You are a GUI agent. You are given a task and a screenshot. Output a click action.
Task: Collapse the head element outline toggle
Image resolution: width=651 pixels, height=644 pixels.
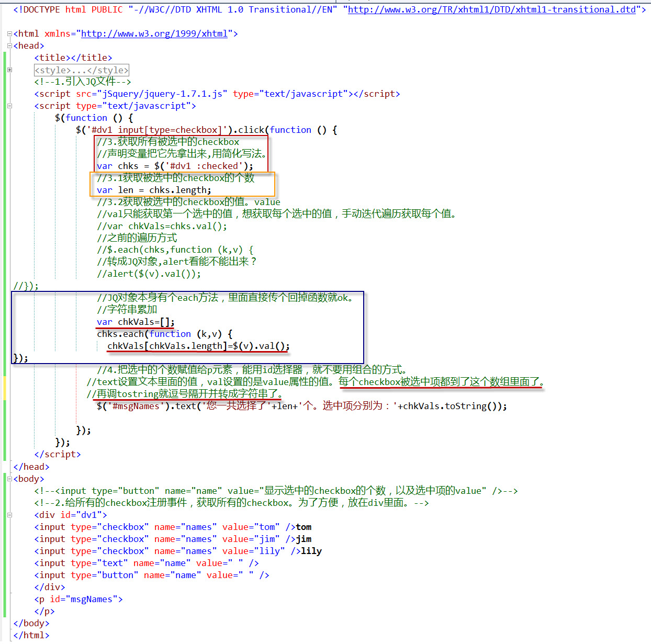tap(9, 46)
